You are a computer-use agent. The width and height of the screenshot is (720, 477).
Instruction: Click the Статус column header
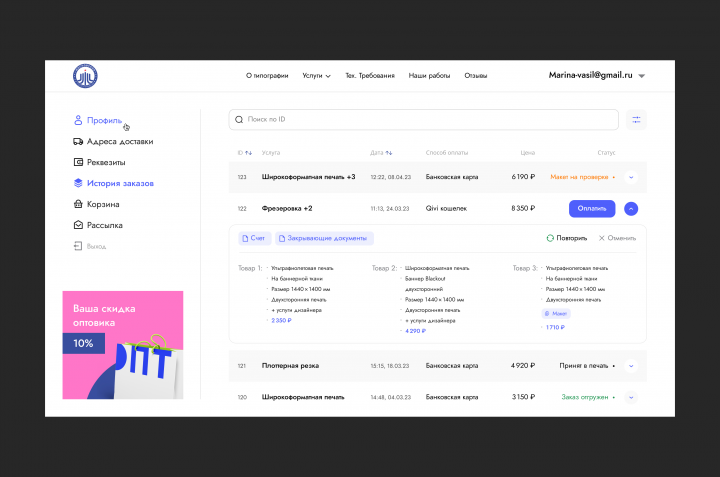coord(606,153)
